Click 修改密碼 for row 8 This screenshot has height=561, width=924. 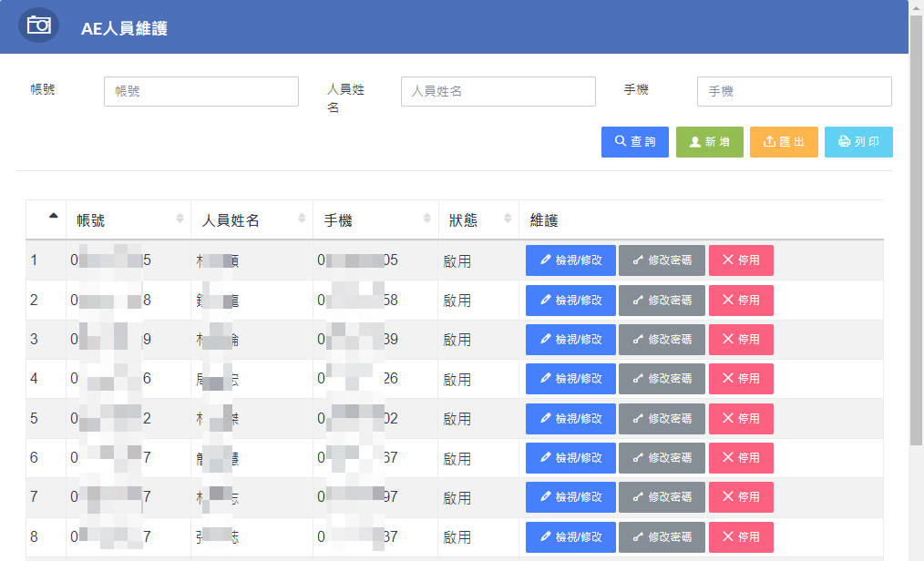point(662,536)
